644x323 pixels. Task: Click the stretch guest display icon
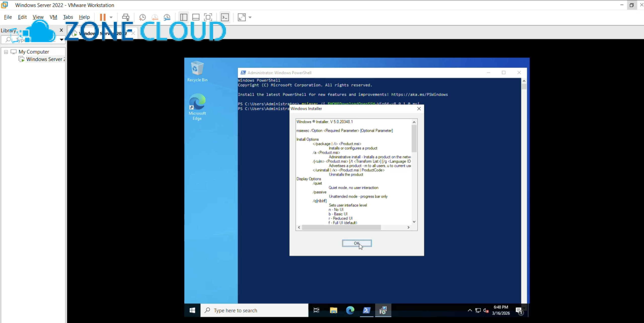(242, 17)
